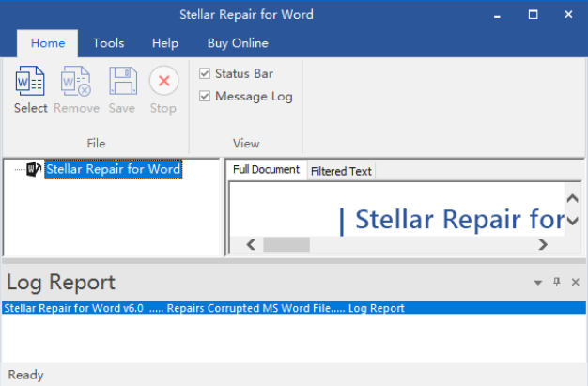Uncheck the Message Log checkbox
The image size is (588, 386).
[x=206, y=96]
